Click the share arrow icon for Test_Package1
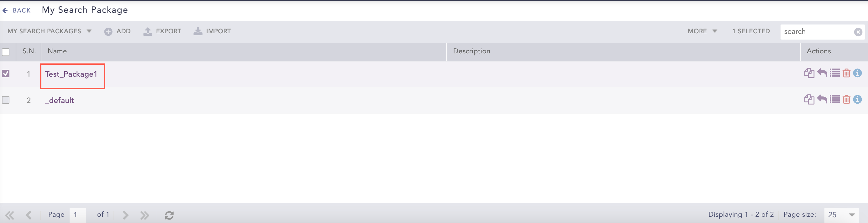868x223 pixels. pyautogui.click(x=822, y=73)
